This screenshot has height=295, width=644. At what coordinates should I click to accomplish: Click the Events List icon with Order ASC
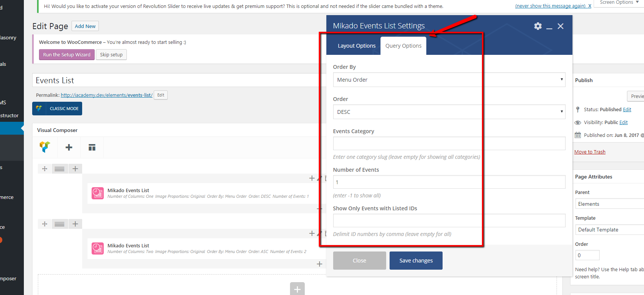point(98,248)
